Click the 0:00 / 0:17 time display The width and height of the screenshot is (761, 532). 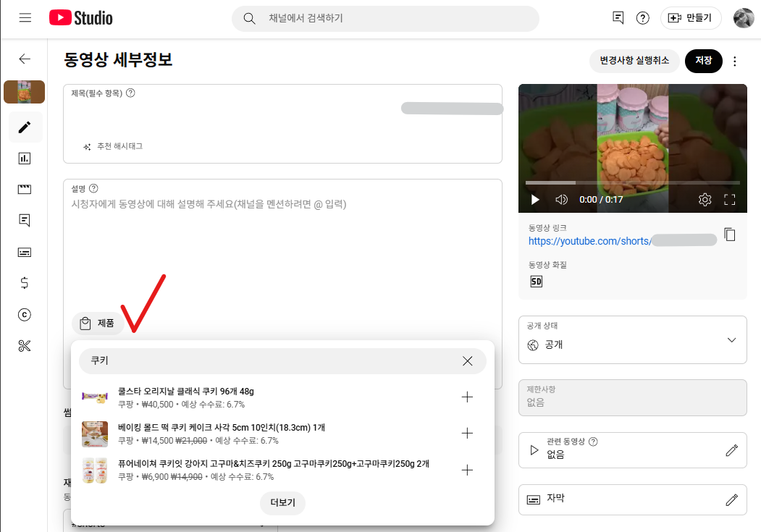601,199
